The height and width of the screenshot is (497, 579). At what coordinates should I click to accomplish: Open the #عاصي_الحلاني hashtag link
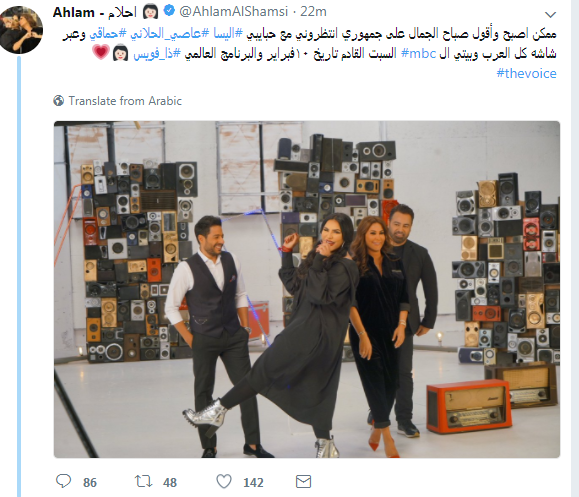tap(168, 34)
